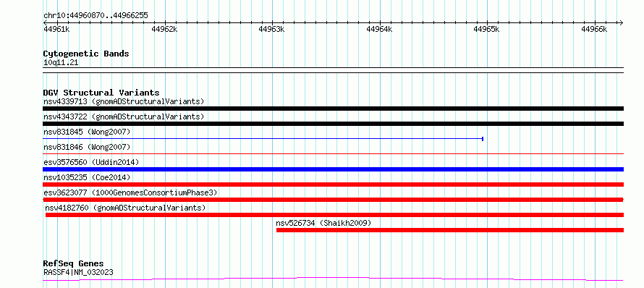The height and width of the screenshot is (288, 644).
Task: Click the thick blue bar for esv3576560
Action: 333,169
